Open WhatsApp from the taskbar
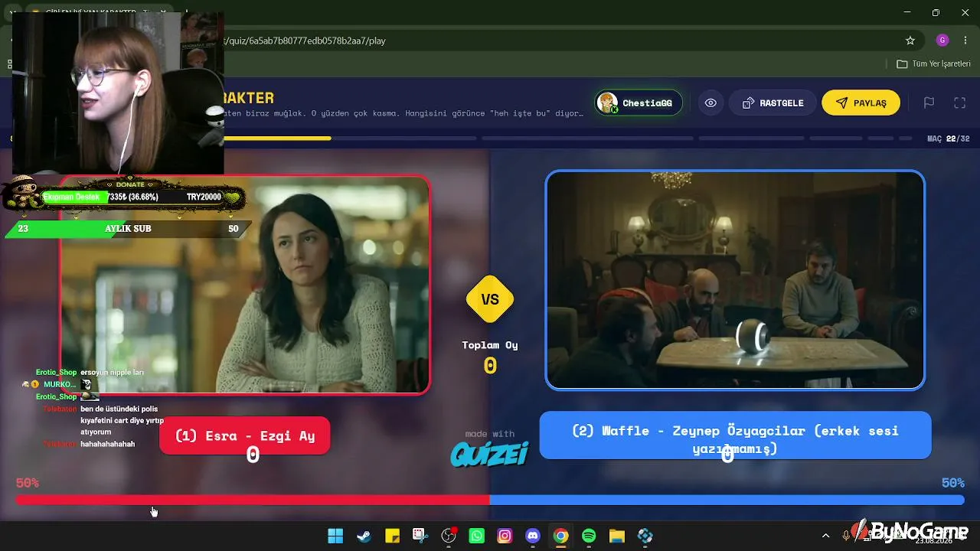Image resolution: width=980 pixels, height=551 pixels. click(x=476, y=536)
